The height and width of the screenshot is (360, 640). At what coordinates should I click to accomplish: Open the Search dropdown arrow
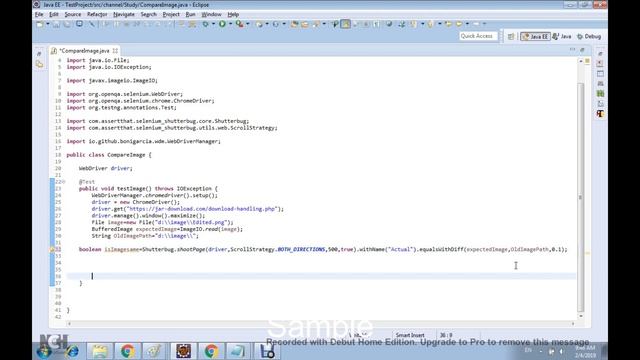[x=324, y=24]
